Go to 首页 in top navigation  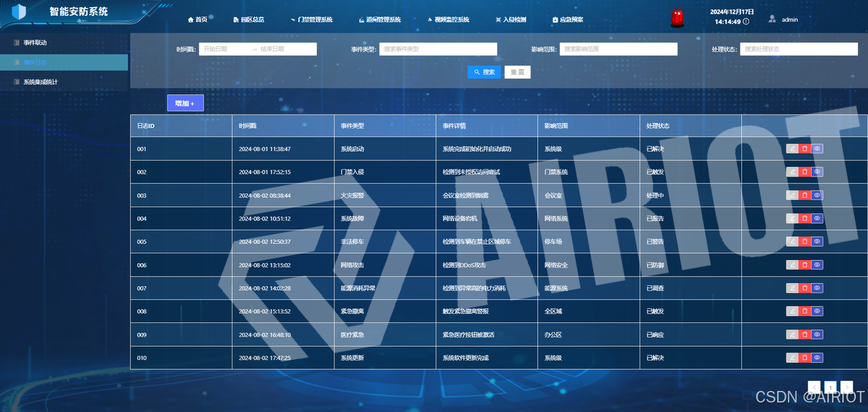[197, 20]
